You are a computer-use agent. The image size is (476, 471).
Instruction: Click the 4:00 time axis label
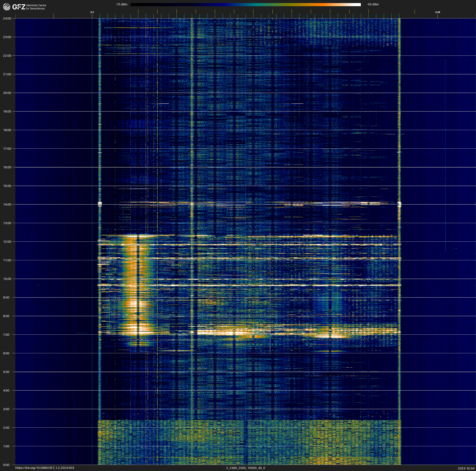click(6, 390)
